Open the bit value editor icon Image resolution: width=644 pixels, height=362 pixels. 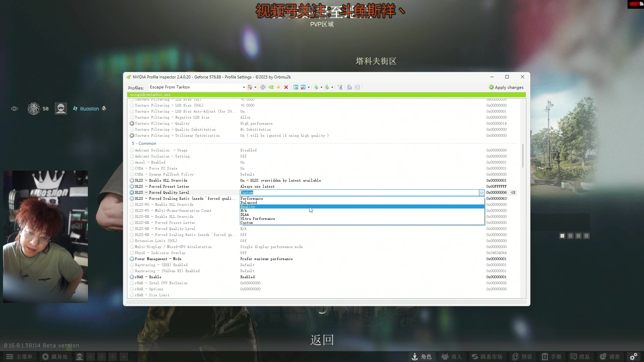click(357, 87)
